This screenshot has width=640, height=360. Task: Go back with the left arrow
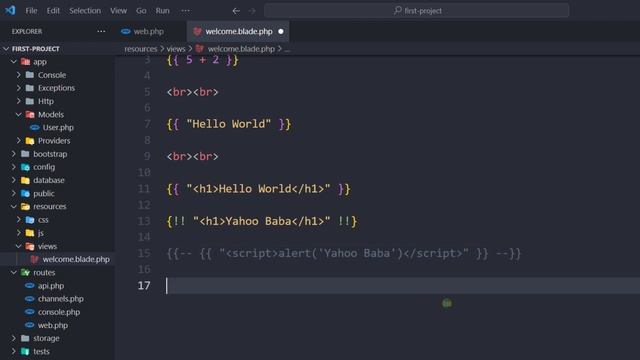pos(236,11)
